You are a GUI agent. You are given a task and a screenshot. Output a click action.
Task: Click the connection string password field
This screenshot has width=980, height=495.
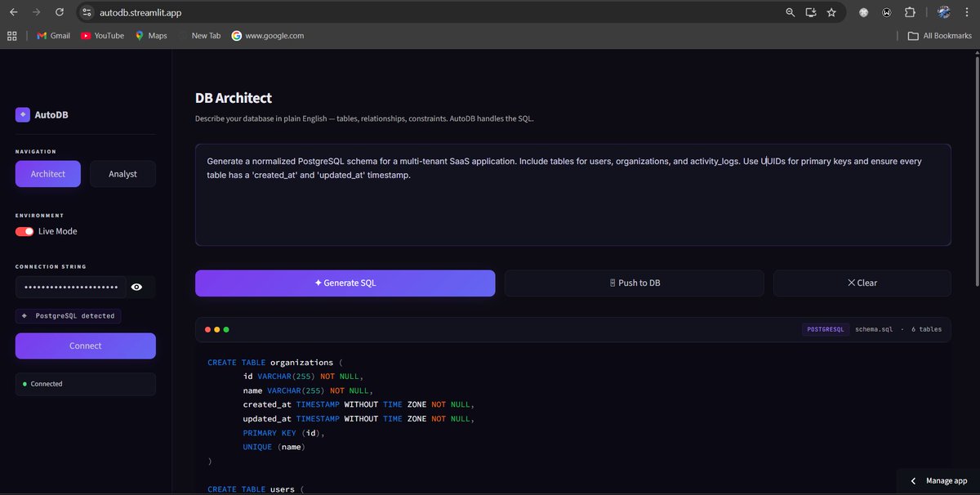[x=71, y=288]
